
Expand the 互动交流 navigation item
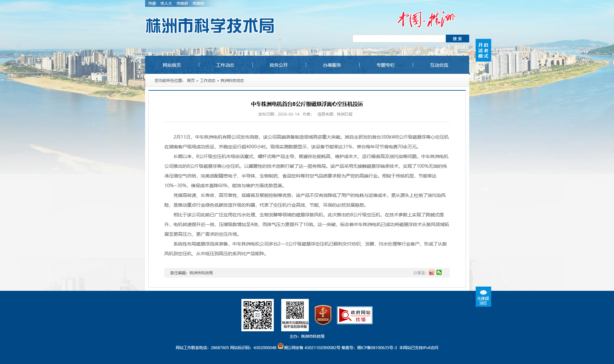(439, 65)
